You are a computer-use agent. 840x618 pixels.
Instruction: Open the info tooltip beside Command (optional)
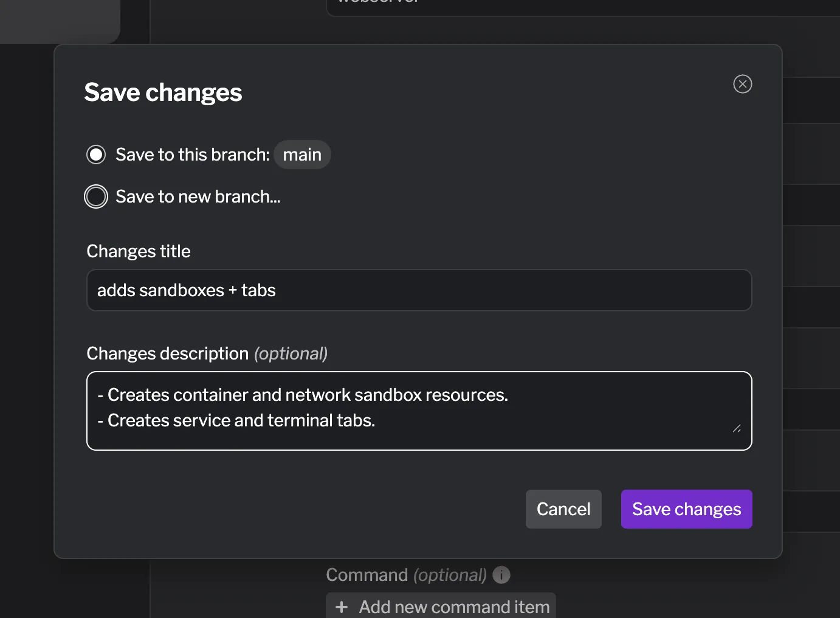501,574
